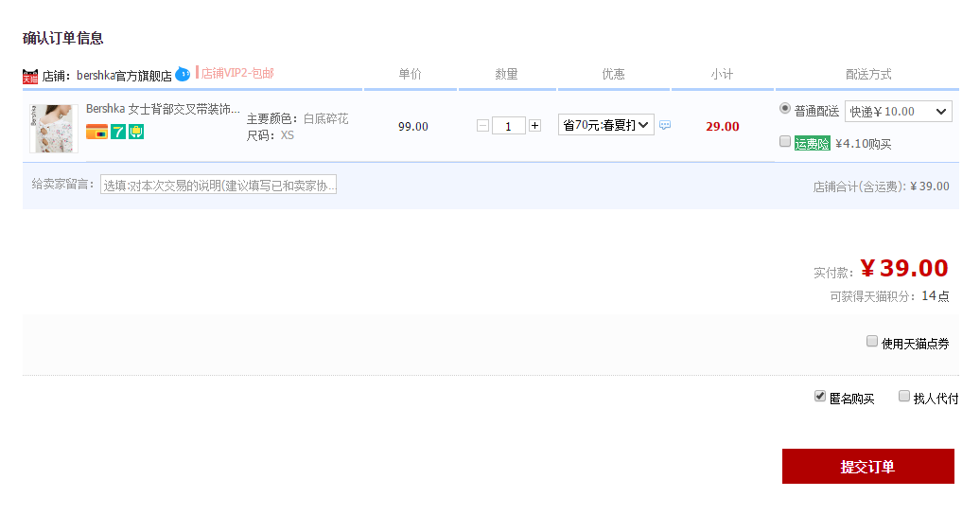This screenshot has width=980, height=515.
Task: Click the red subtotal 29.00
Action: point(723,127)
